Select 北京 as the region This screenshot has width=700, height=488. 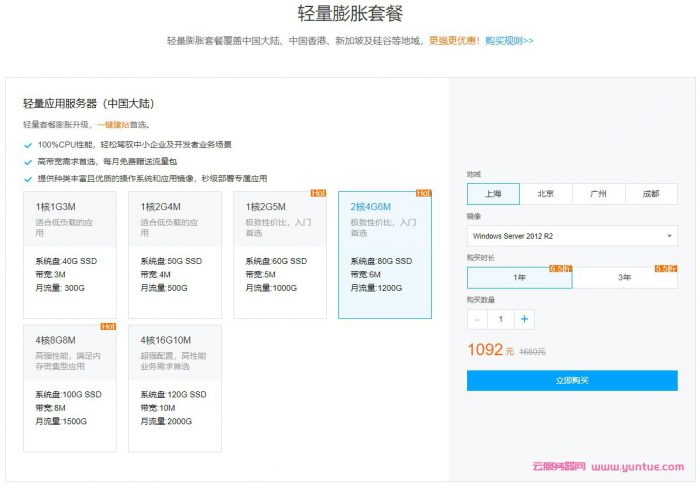[546, 194]
